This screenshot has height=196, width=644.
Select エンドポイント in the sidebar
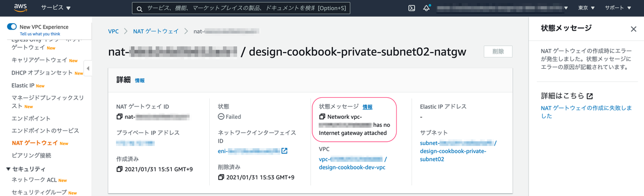[31, 118]
